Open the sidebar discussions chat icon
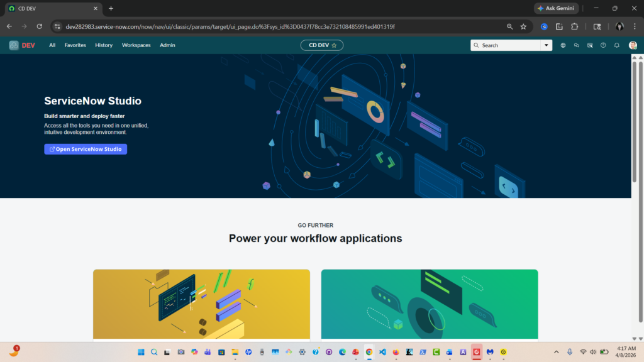 coord(576,45)
